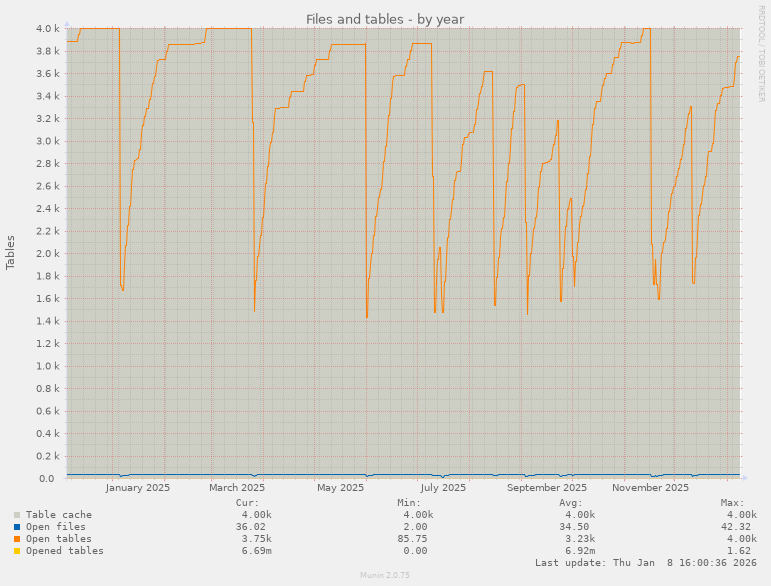The image size is (771, 586).
Task: Click the 'Min:' column header
Action: pos(408,502)
